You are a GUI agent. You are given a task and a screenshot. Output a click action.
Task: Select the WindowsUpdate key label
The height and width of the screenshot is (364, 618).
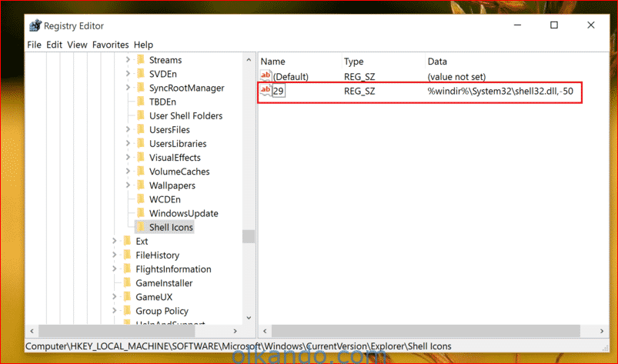pyautogui.click(x=184, y=213)
